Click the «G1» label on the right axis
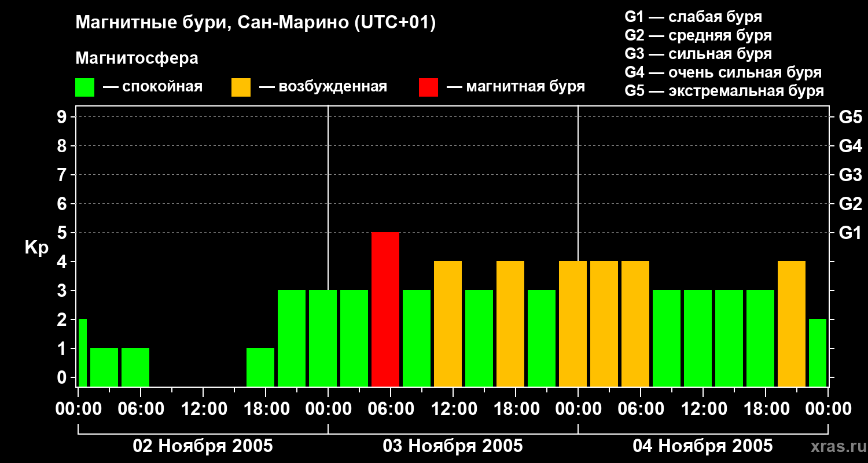 coord(850,233)
